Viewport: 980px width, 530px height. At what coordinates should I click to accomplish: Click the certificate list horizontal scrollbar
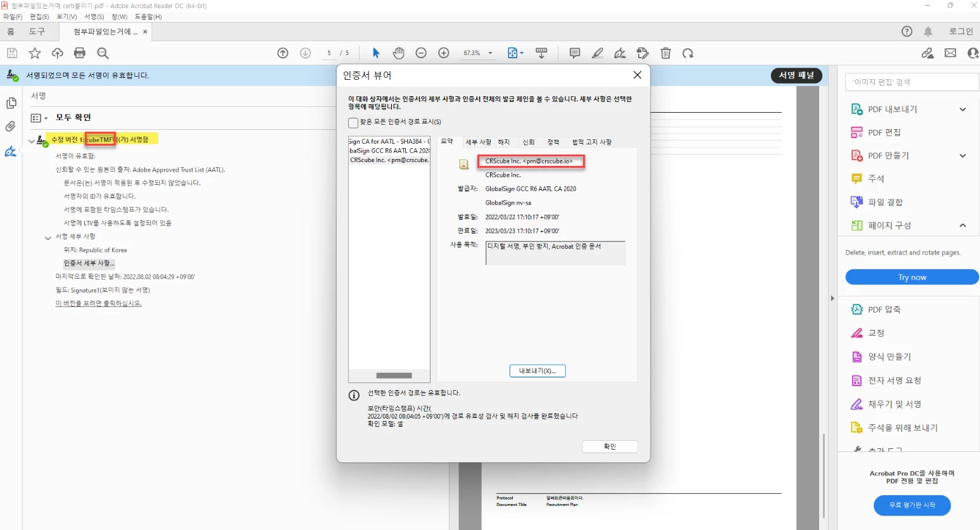394,375
